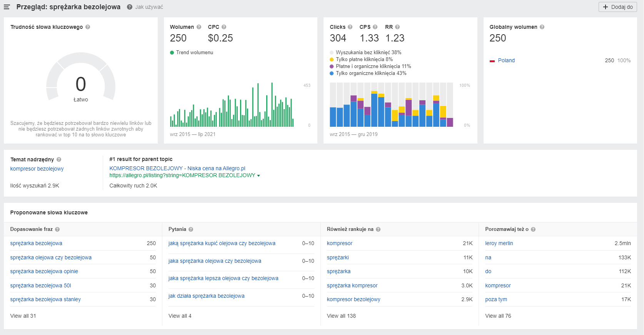Click the 'Jak używać' help icon
The height and width of the screenshot is (335, 644).
coord(130,7)
